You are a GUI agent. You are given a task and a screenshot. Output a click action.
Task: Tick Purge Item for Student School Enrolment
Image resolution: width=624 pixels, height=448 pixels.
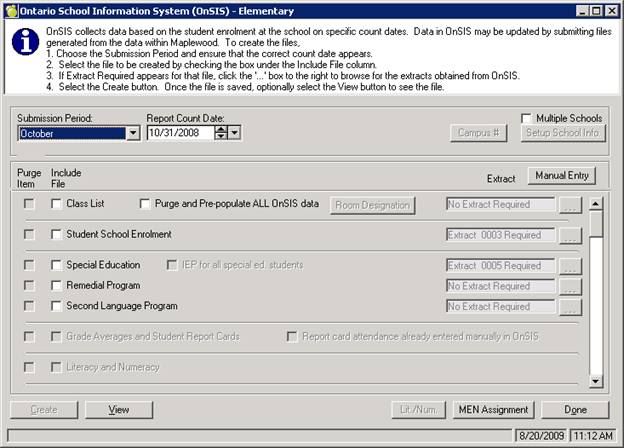(29, 235)
